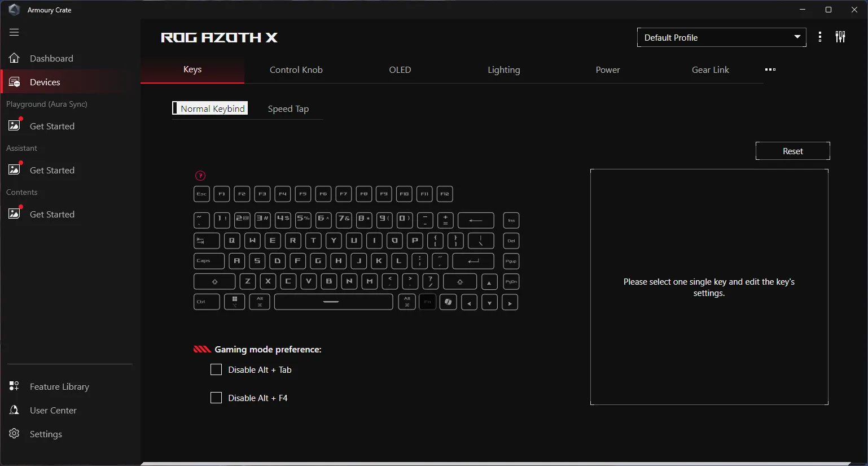Select the A key on keyboard map
Viewport: 868px width, 466px height.
pos(237,261)
